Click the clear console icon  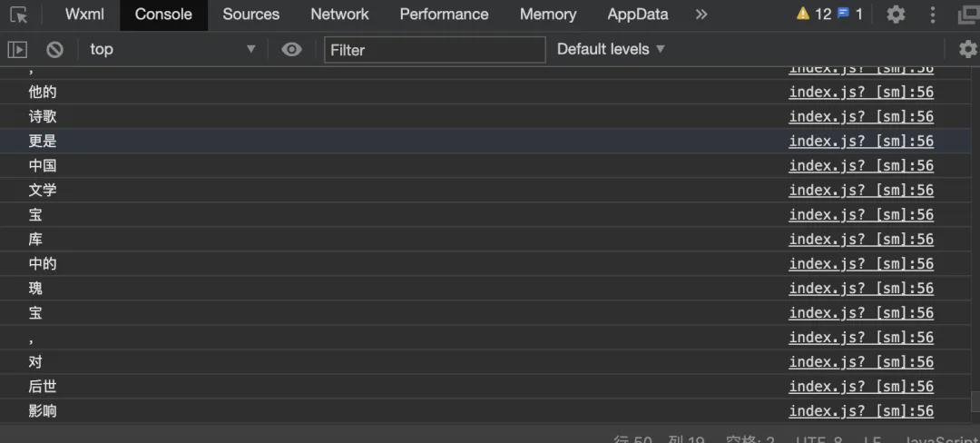55,50
